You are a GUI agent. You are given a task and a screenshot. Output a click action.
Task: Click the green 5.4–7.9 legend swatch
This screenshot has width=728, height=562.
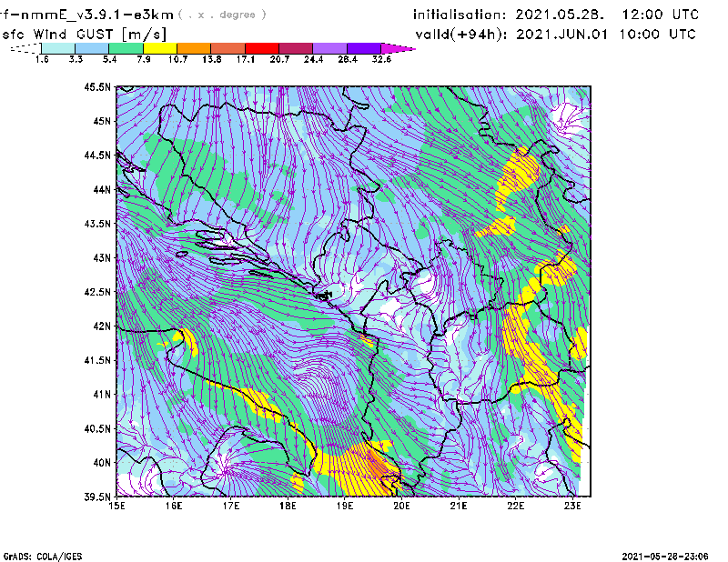(x=126, y=48)
